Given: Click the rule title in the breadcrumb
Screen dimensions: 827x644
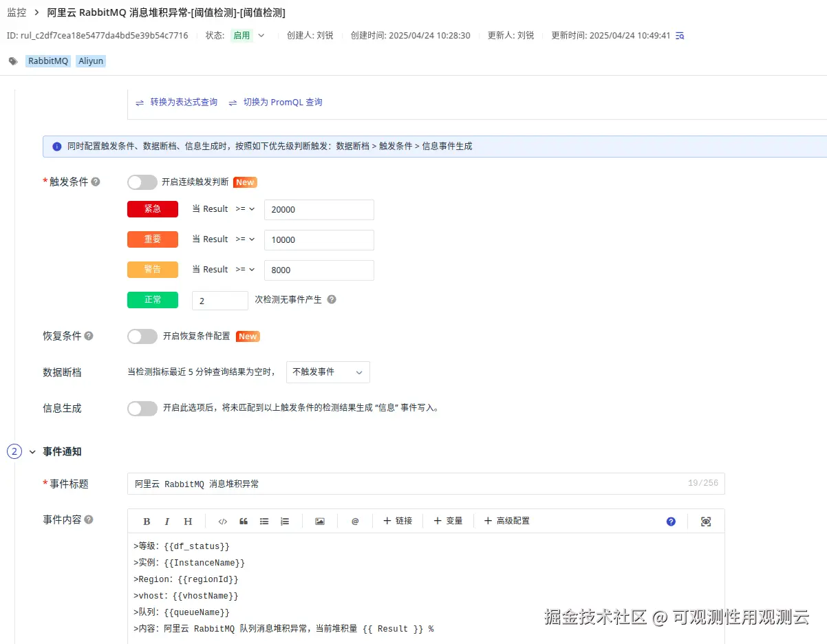Looking at the screenshot, I should pos(167,12).
